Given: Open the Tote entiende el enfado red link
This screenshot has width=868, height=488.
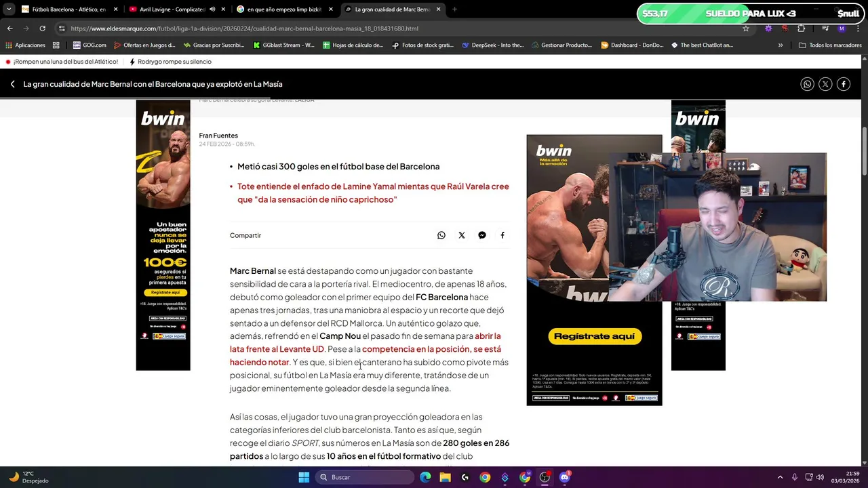Looking at the screenshot, I should pos(373,192).
